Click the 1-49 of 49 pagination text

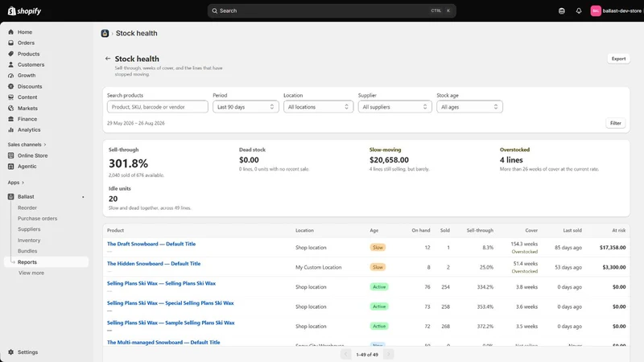tap(367, 355)
